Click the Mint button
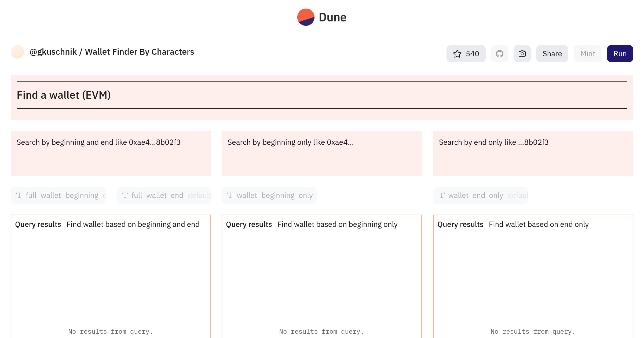The width and height of the screenshot is (644, 338). 587,54
